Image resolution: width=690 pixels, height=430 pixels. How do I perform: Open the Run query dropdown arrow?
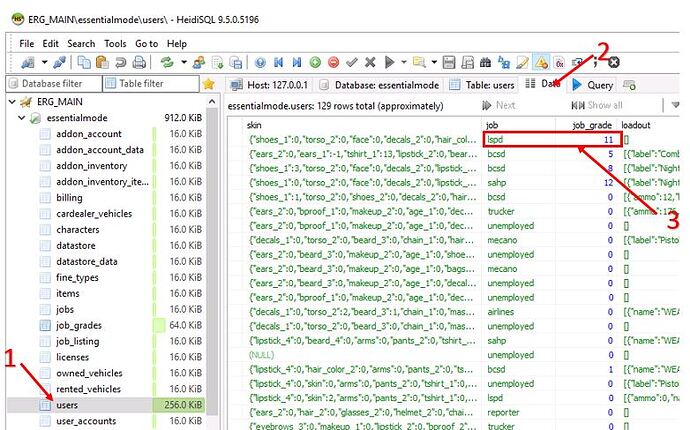coord(404,62)
